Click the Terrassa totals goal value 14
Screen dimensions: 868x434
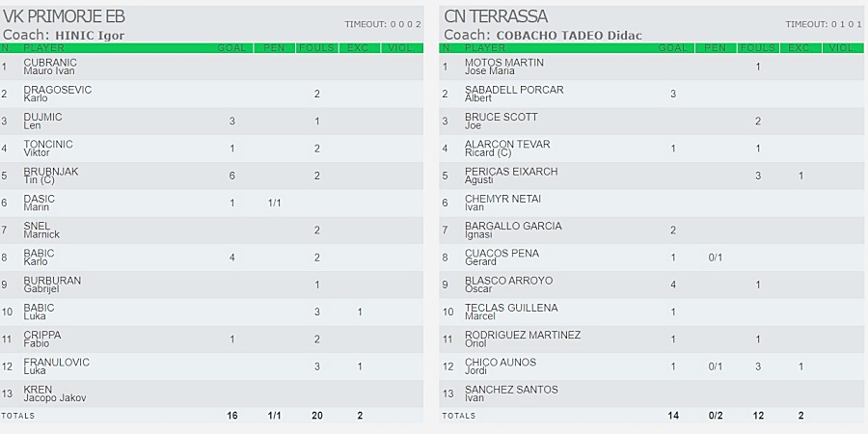(673, 415)
